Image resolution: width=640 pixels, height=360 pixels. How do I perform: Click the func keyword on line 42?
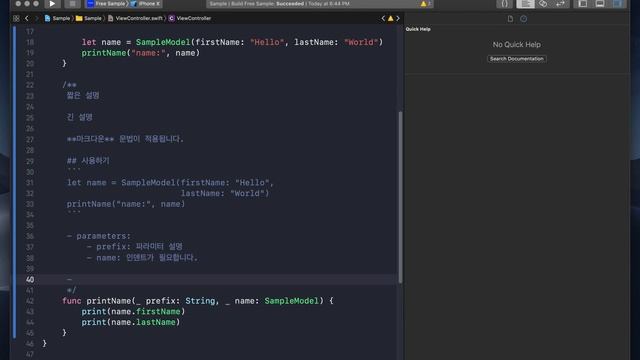(x=71, y=301)
